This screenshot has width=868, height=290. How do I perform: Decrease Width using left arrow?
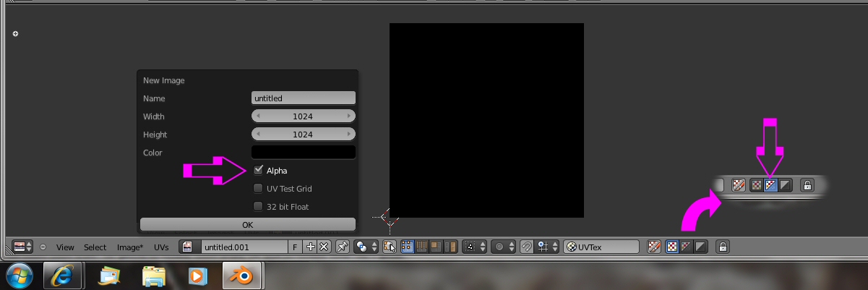(258, 116)
